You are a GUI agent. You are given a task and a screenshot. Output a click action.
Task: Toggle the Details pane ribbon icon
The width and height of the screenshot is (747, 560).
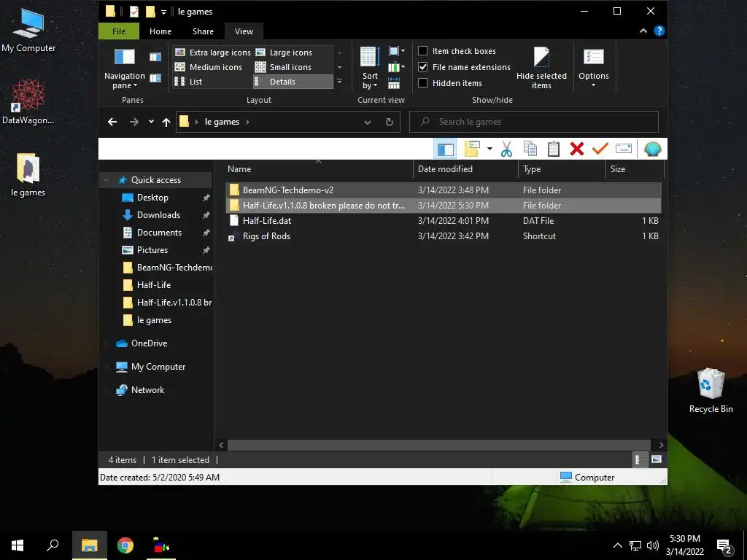(155, 77)
